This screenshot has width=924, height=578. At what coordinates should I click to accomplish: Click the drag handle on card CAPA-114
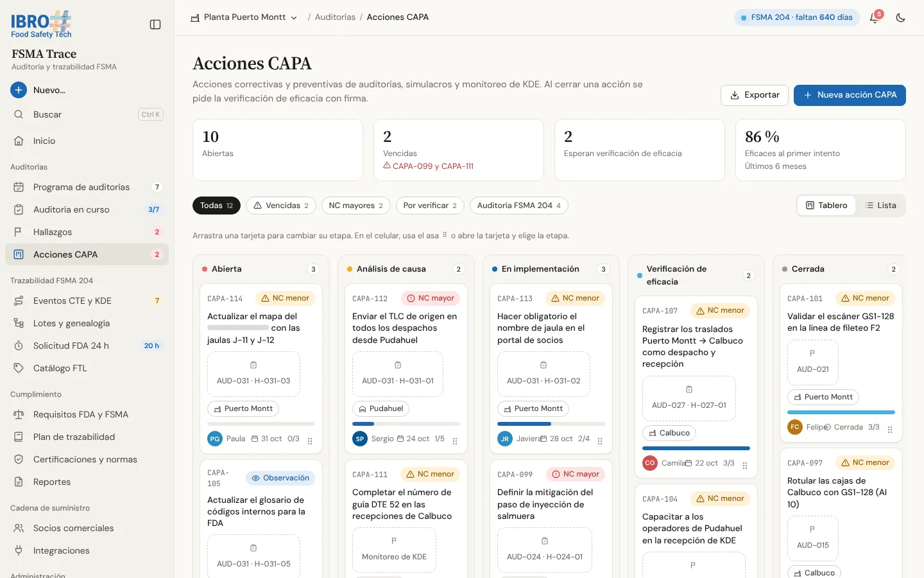tap(310, 441)
